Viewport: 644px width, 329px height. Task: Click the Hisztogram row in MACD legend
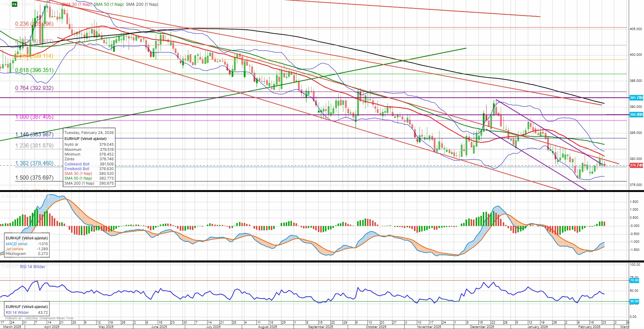[26, 254]
